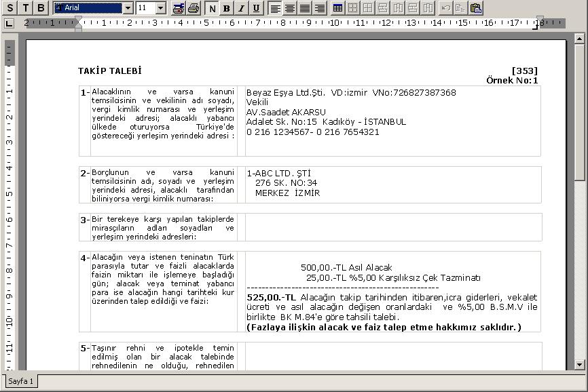Toggle Underline formatting
Image resolution: width=588 pixels, height=392 pixels.
pos(256,8)
